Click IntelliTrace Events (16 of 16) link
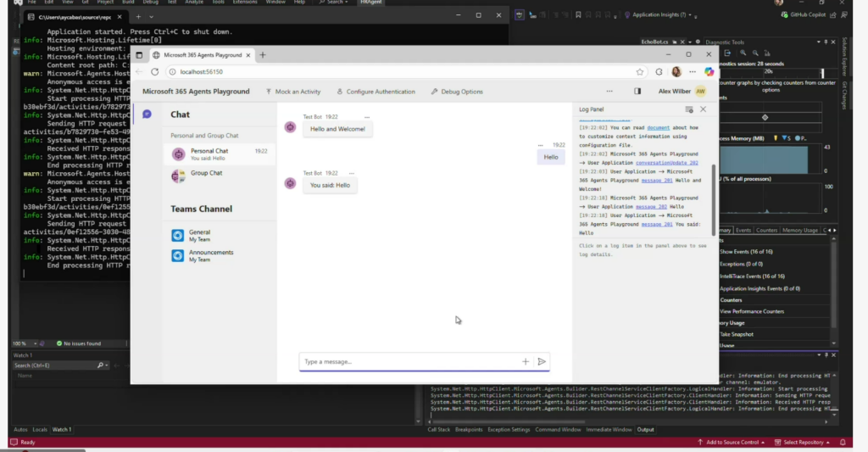The width and height of the screenshot is (868, 452). click(x=752, y=276)
